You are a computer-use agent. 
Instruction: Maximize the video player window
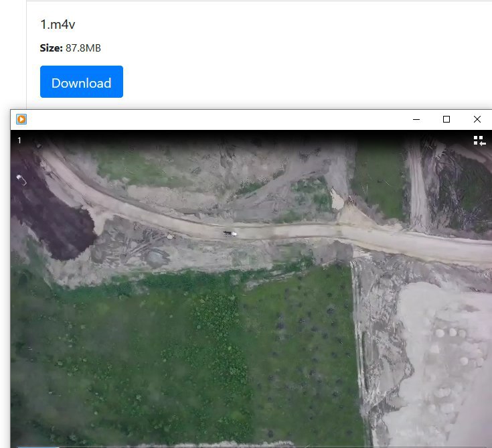coord(446,119)
